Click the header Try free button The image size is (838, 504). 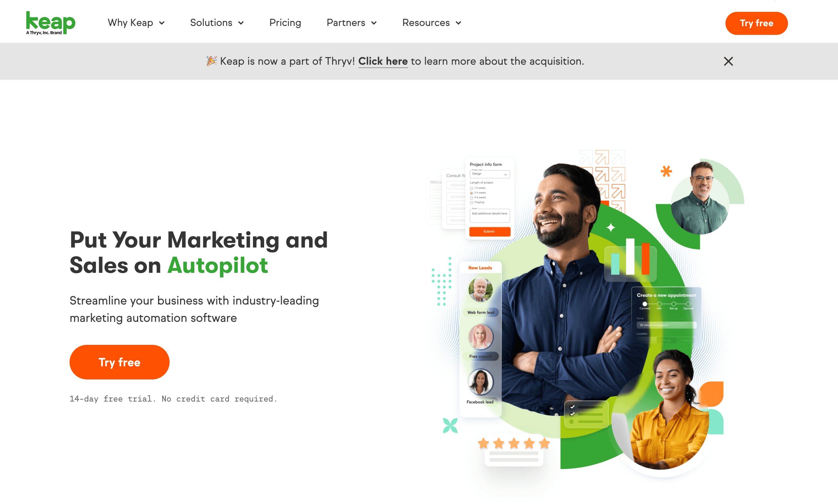point(756,23)
